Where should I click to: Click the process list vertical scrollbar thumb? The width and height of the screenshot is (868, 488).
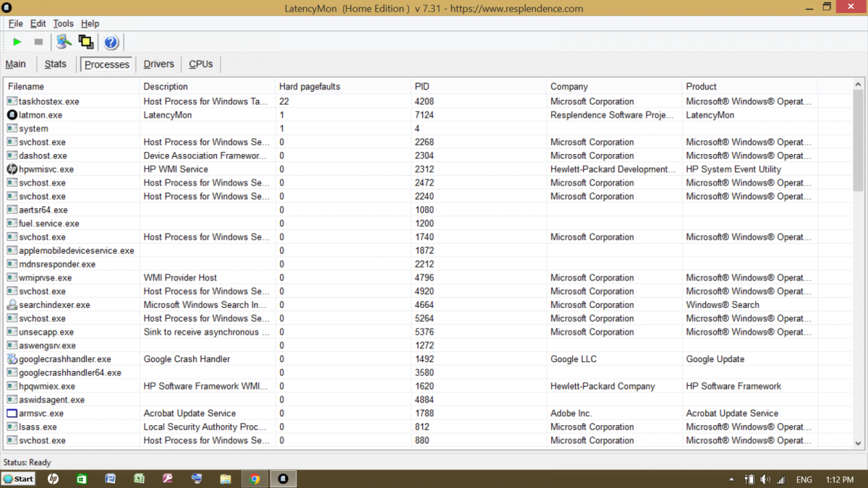click(858, 141)
